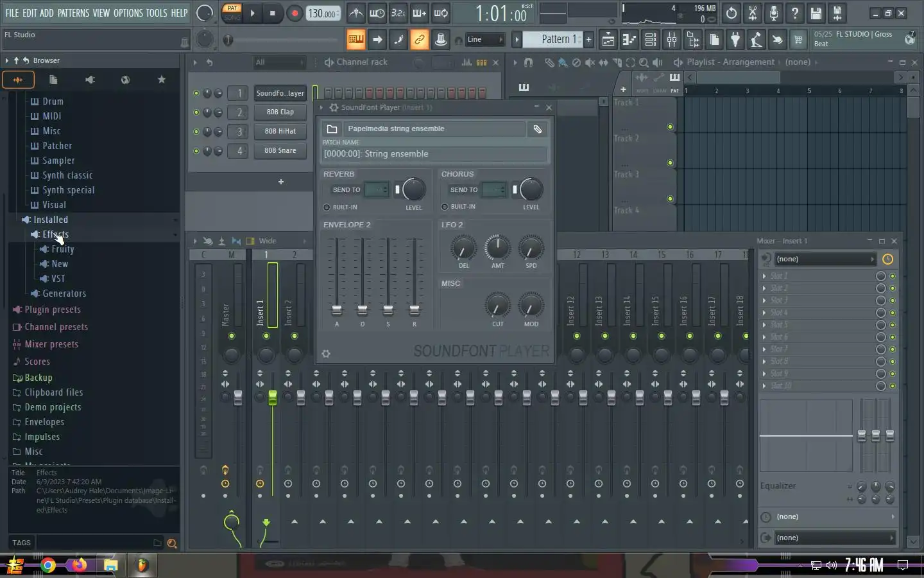924x578 pixels.
Task: Open the HELP menu
Action: point(179,13)
